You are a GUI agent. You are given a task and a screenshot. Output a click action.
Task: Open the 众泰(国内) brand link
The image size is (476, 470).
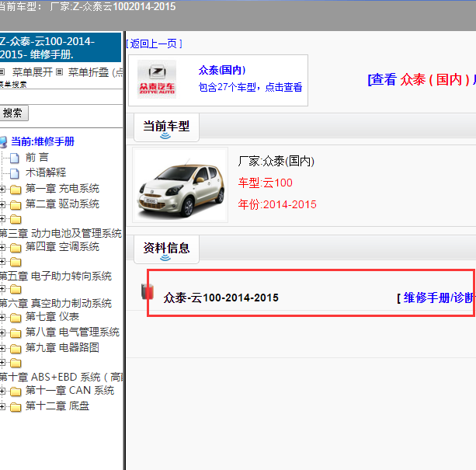point(222,70)
